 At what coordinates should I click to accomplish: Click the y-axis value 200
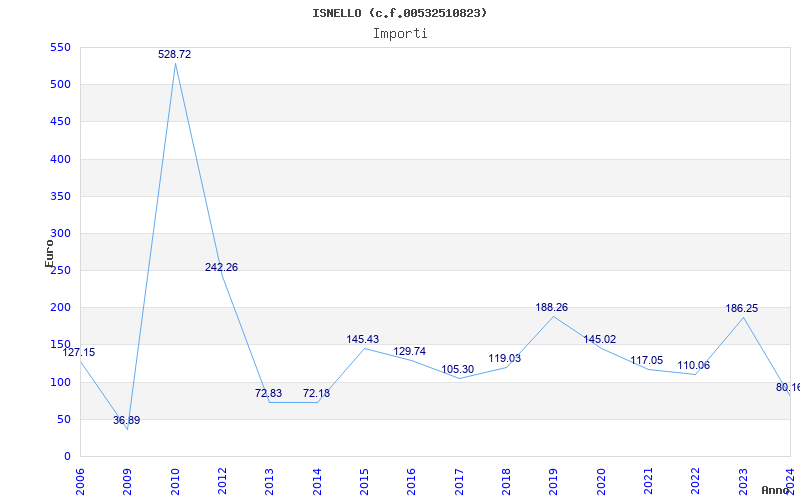coord(60,308)
